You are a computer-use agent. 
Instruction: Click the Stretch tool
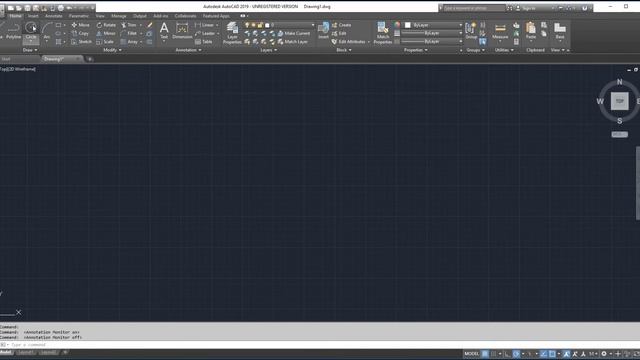(82, 42)
